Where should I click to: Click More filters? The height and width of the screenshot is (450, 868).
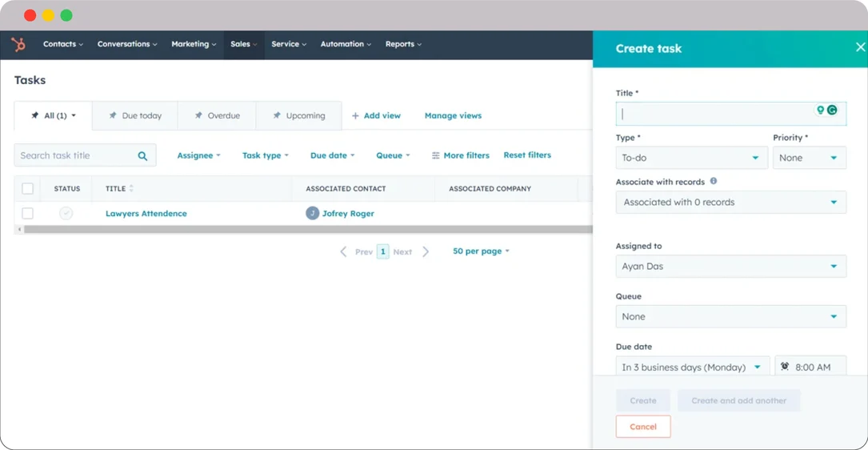[461, 155]
